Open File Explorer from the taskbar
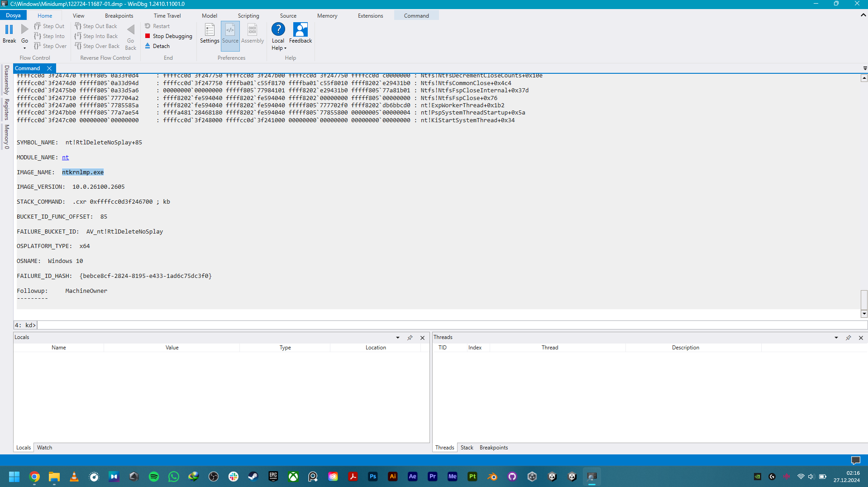Image resolution: width=868 pixels, height=487 pixels. [x=54, y=477]
